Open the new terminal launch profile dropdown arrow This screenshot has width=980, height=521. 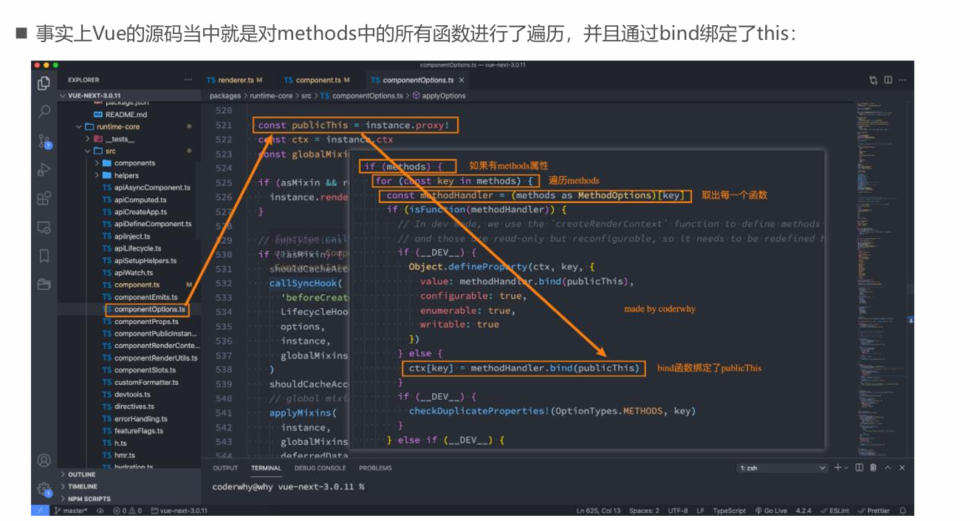click(x=847, y=468)
